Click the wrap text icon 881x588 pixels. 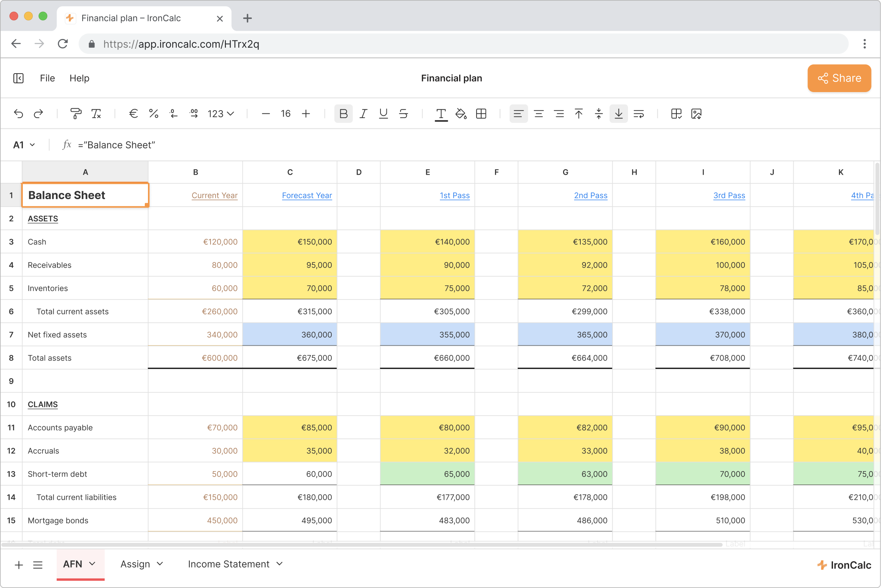(639, 114)
